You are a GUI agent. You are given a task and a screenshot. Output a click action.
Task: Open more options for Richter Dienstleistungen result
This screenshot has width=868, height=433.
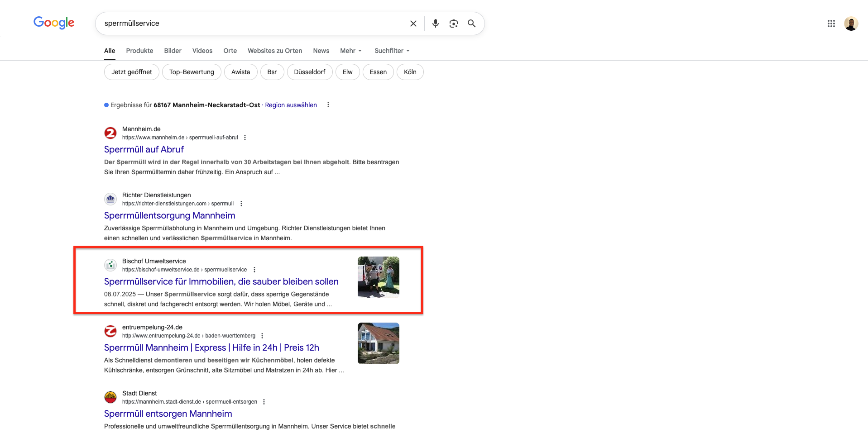point(241,204)
